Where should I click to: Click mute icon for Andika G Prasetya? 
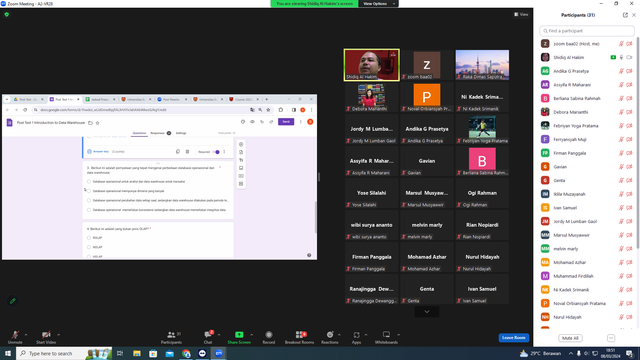pos(621,71)
